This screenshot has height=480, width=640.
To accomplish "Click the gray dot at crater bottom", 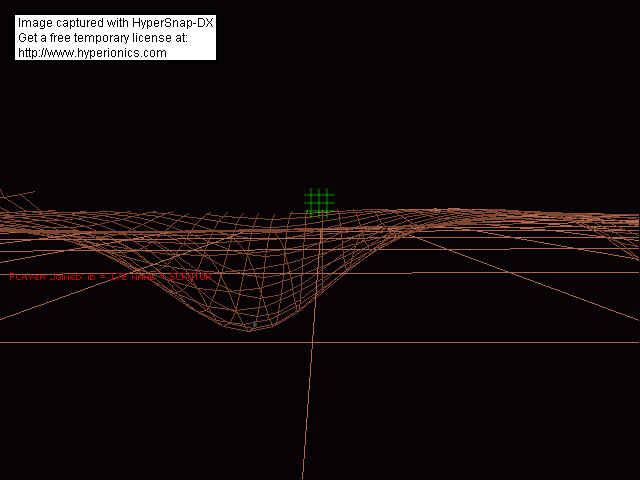I will tap(254, 324).
